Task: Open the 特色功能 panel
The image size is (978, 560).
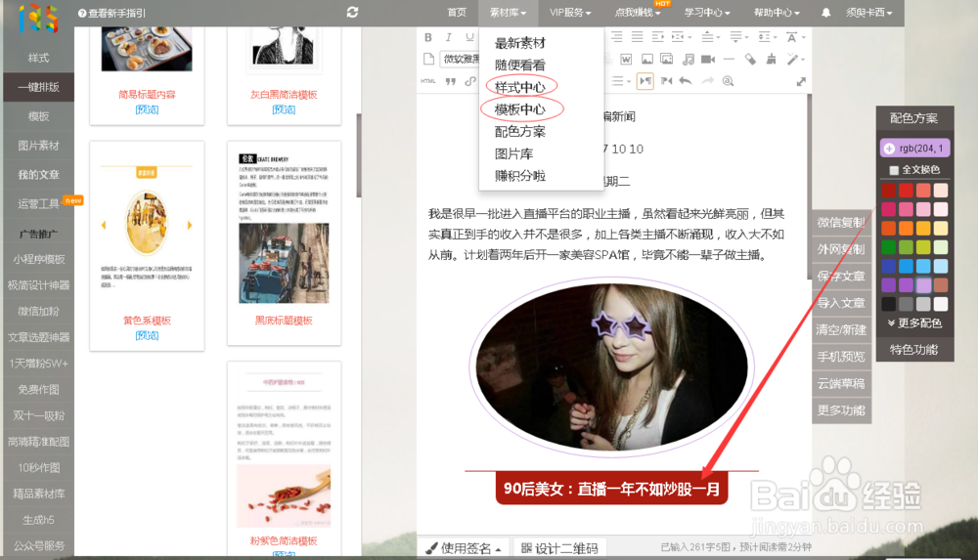Action: click(914, 350)
